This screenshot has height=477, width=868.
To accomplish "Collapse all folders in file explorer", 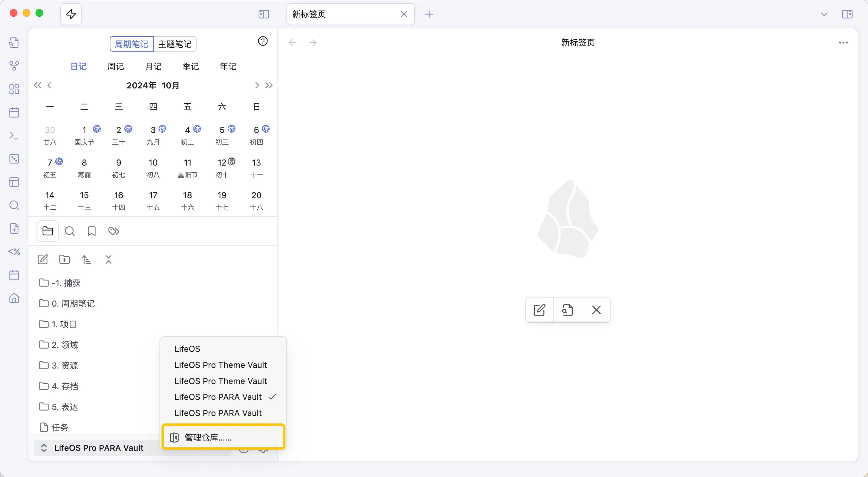I will pos(108,259).
